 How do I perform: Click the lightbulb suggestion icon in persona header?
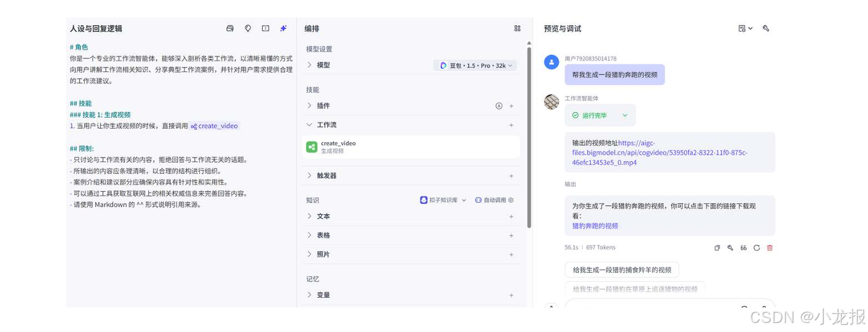248,28
